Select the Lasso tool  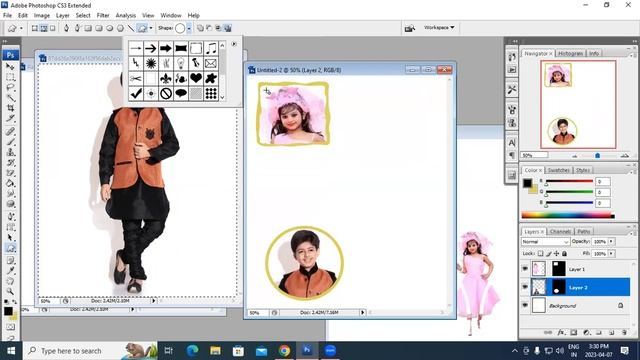click(x=10, y=87)
